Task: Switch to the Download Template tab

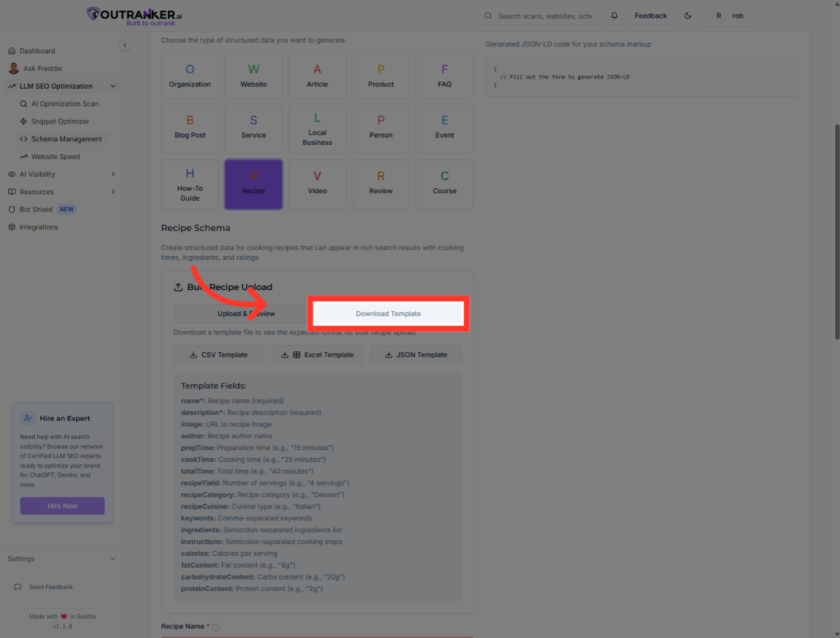Action: point(388,314)
